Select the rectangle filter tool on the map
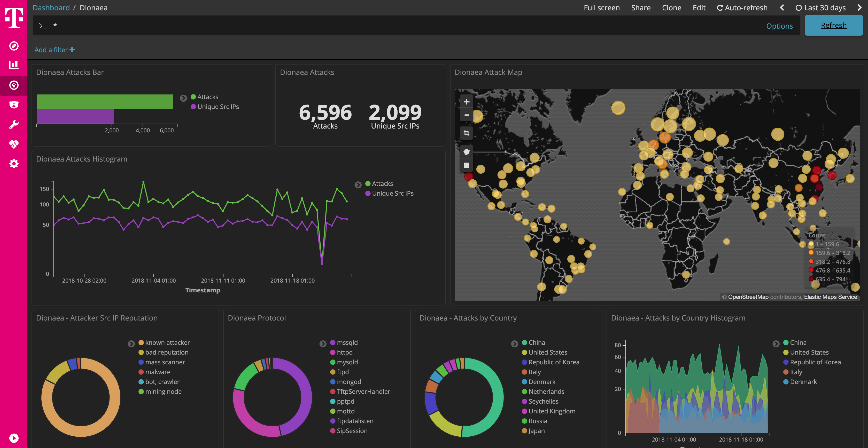The image size is (868, 448). pos(466,165)
